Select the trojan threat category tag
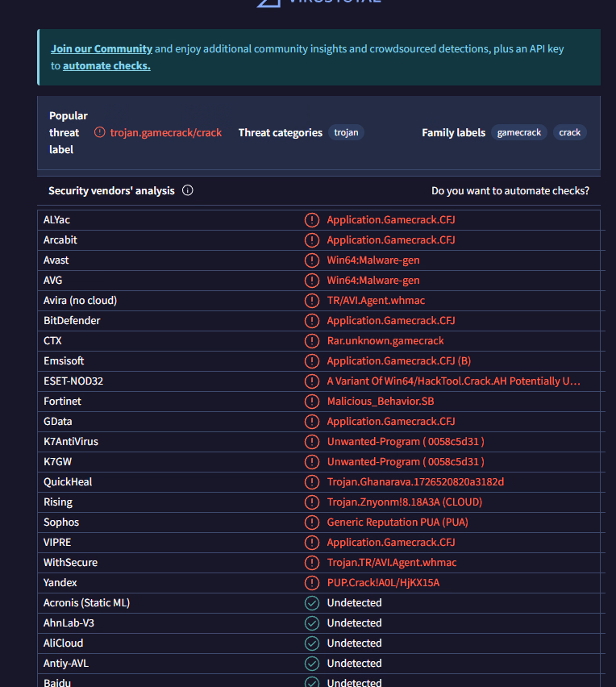The height and width of the screenshot is (687, 616). click(346, 132)
